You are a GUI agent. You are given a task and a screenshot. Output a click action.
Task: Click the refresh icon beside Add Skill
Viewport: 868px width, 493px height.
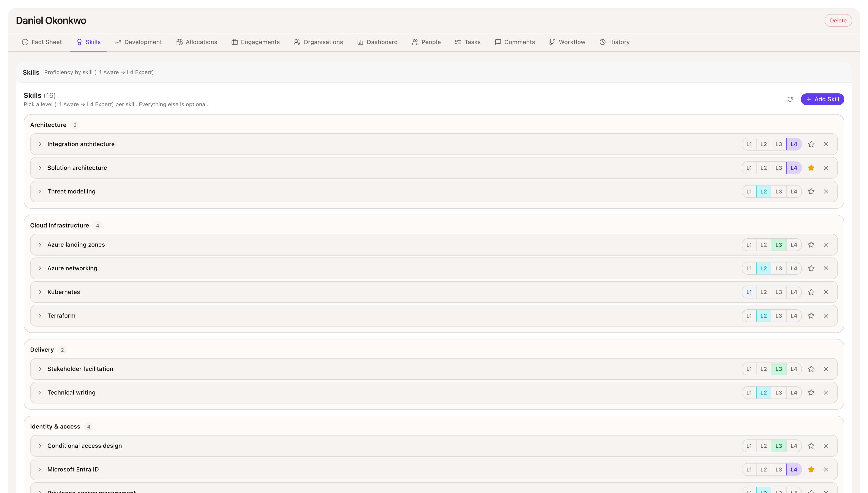tap(790, 99)
